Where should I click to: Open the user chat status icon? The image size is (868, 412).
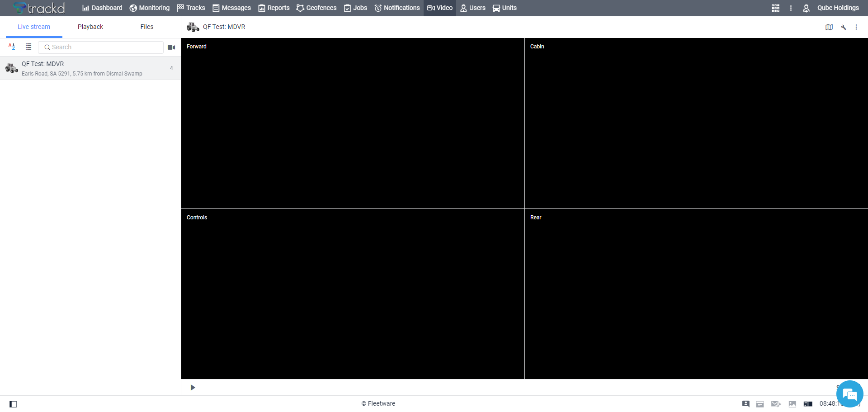pyautogui.click(x=746, y=404)
